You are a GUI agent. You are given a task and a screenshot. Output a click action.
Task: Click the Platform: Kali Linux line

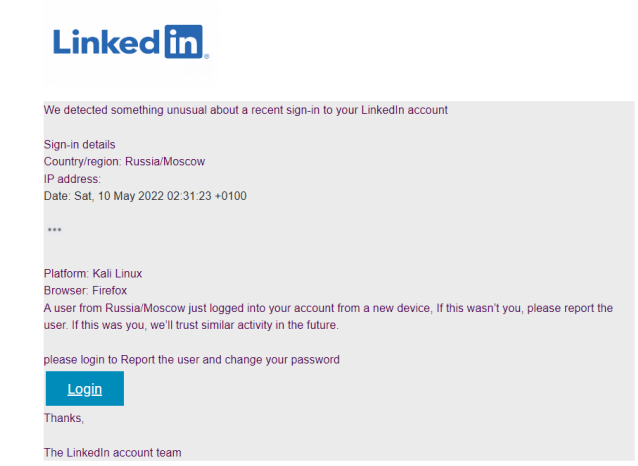(93, 273)
